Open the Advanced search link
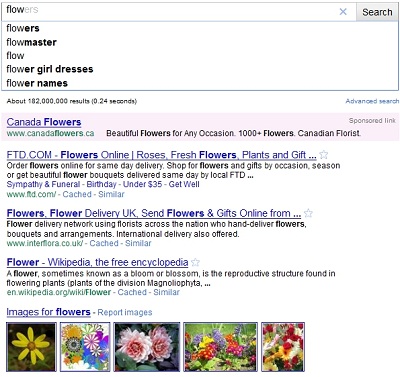Screen dimensions: 400x377 pos(372,101)
